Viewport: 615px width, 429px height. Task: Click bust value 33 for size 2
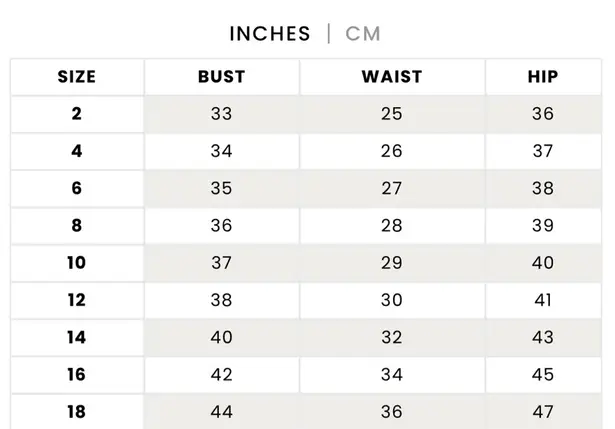point(221,114)
